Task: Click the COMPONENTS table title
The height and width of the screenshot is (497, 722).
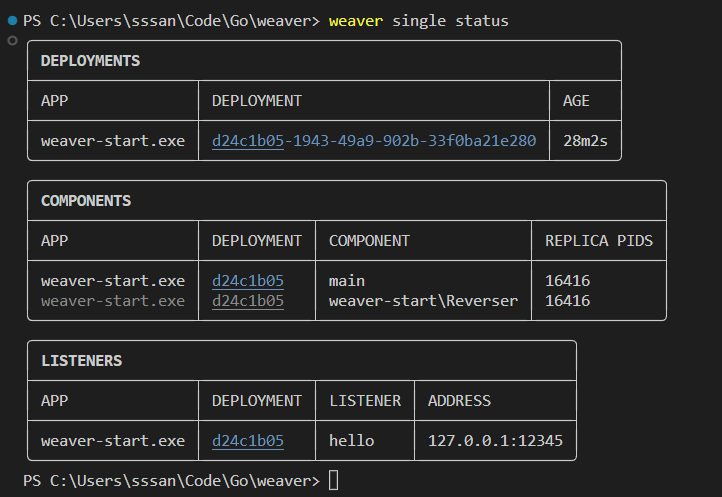Action: pos(86,201)
